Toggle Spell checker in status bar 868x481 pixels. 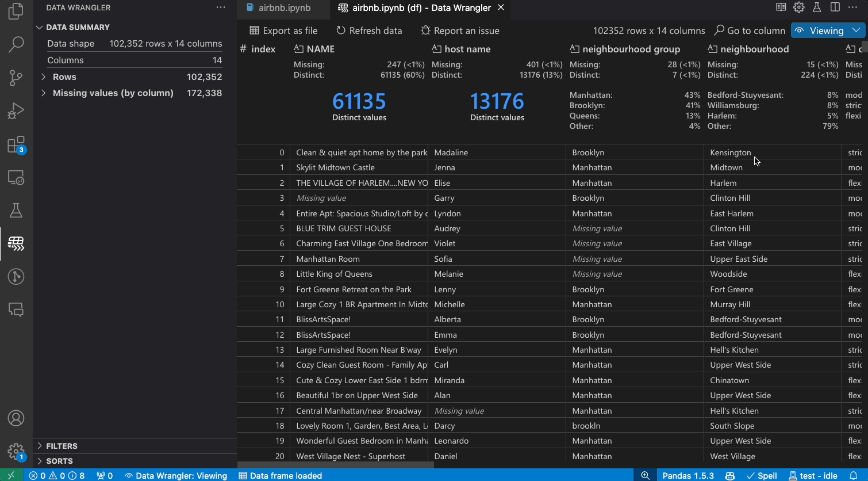pos(761,475)
